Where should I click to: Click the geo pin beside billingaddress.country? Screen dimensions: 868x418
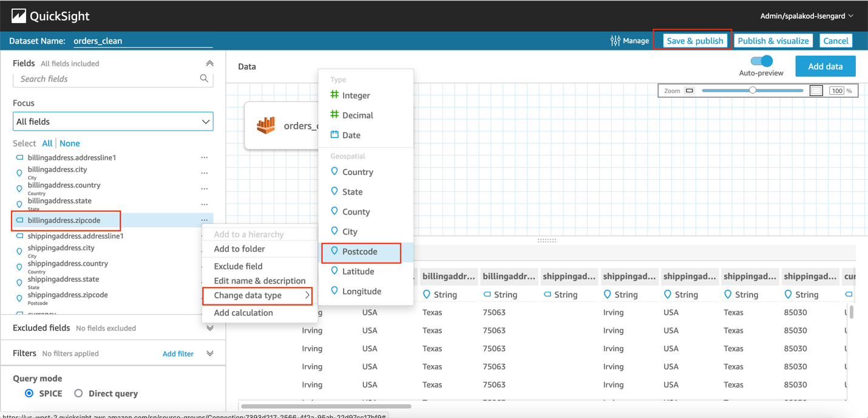19,188
